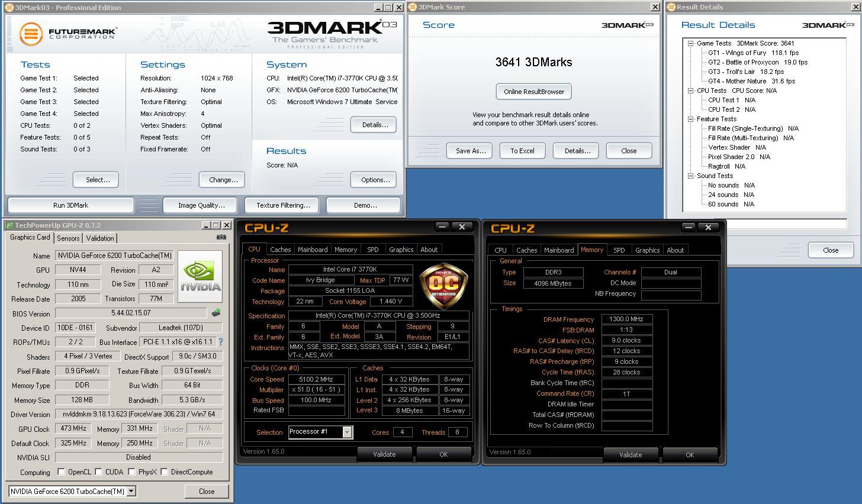Click OK in the right CPU-Z Memory window

[x=690, y=455]
